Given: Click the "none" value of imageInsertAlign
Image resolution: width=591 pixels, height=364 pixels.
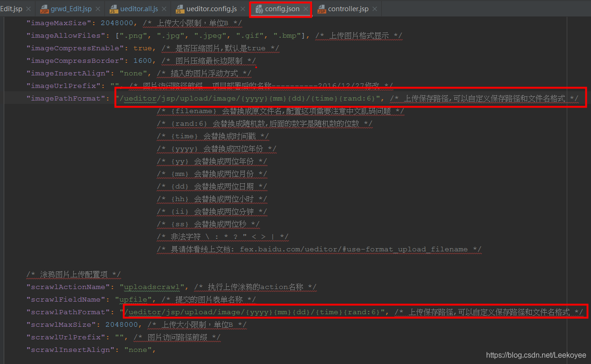Looking at the screenshot, I should point(133,73).
